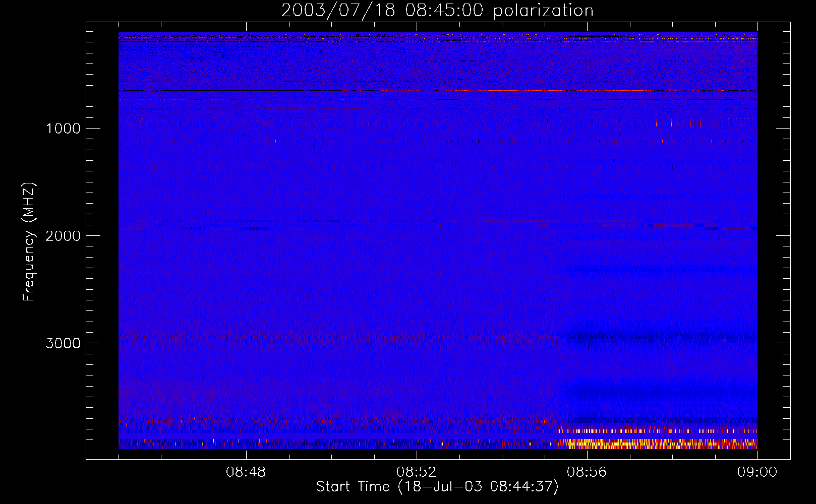Click the 08:52 time tick label
Viewport: 816px width, 504px height.
(416, 472)
